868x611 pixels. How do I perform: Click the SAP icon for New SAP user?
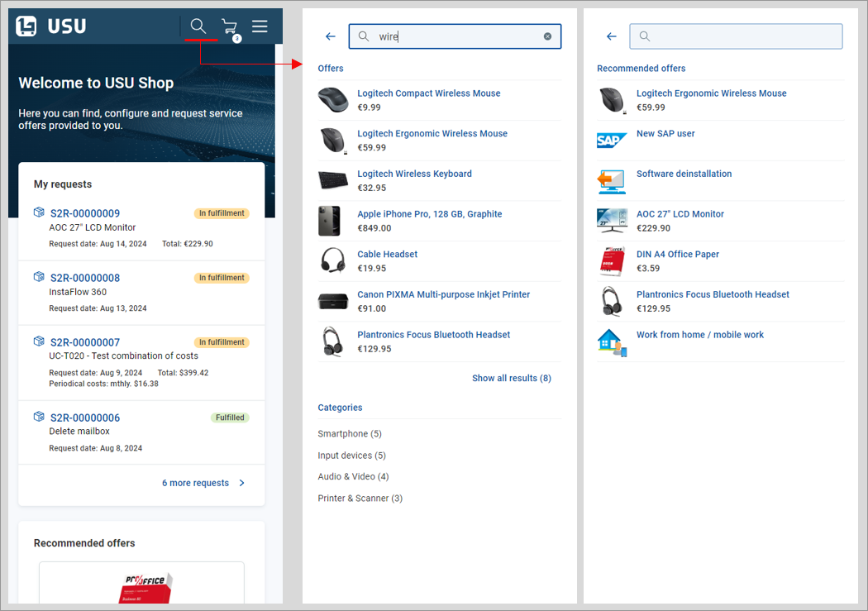[612, 141]
